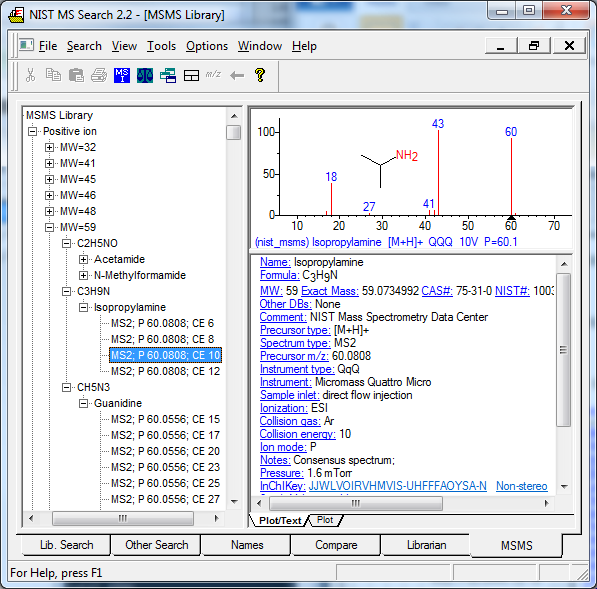Image resolution: width=597 pixels, height=589 pixels.
Task: Click the tree panel vertical scrollbar thumb
Action: [234, 132]
